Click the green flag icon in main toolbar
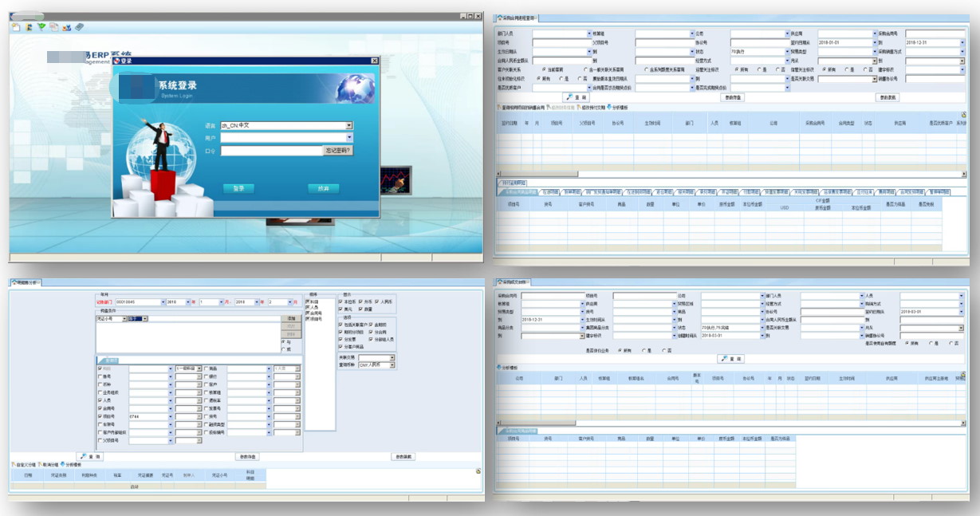Screen dimensions: 980x516 41,27
